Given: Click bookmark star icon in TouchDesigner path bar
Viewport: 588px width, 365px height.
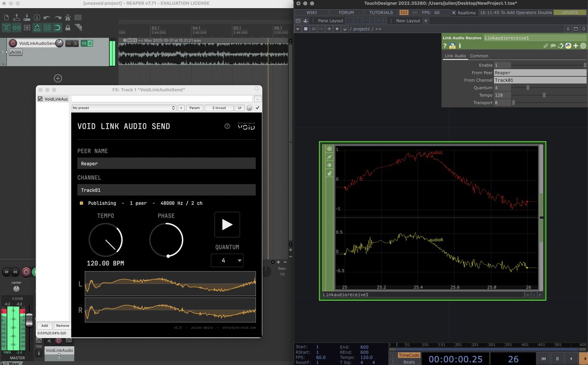Looking at the screenshot, I should (337, 29).
